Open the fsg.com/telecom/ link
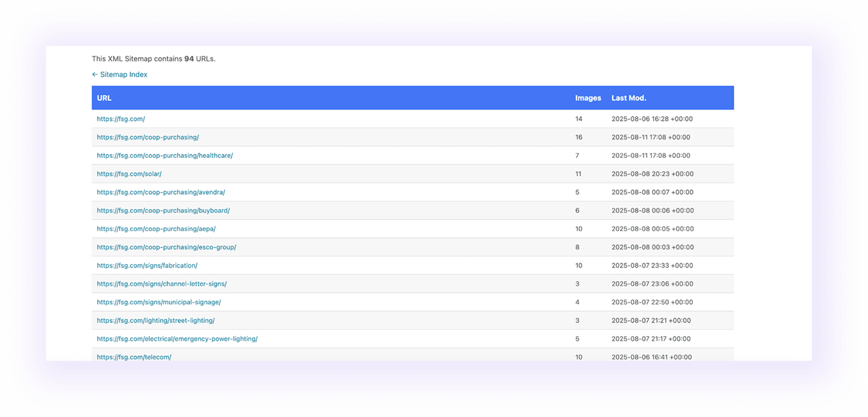Screen dimensions: 868x417 point(134,357)
